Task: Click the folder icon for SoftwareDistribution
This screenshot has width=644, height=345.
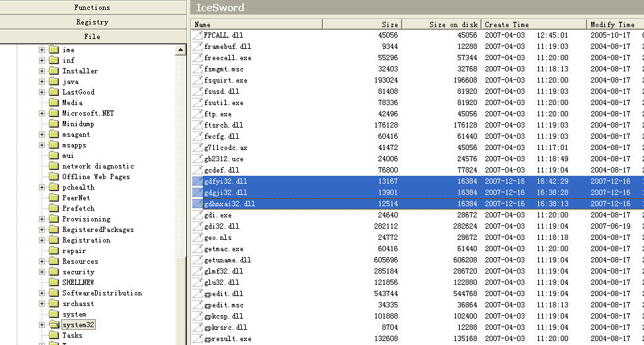Action: [x=54, y=293]
